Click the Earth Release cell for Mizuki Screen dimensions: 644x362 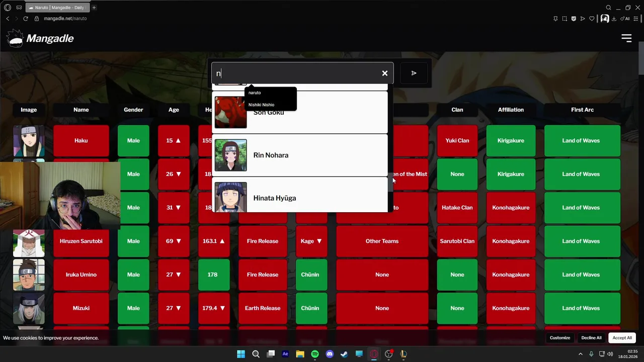[x=263, y=308]
